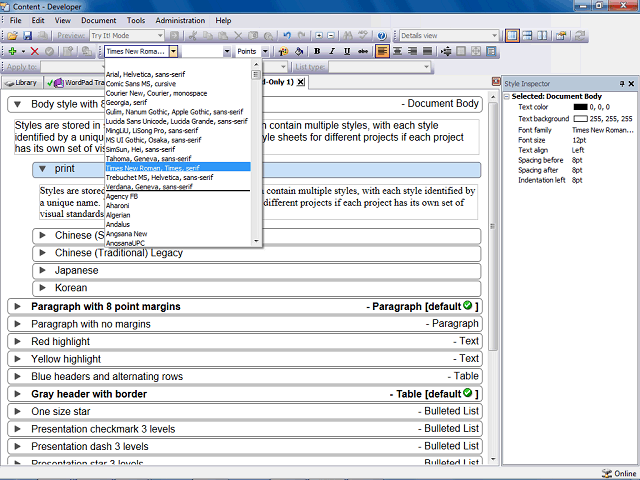Screen dimensions: 640x480
Task: Click the Redo arrow icon
Action: pos(302,36)
